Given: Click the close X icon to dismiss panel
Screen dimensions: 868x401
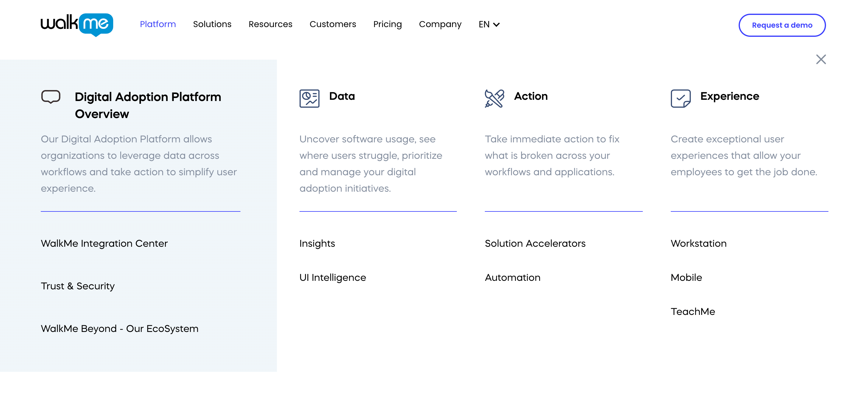Looking at the screenshot, I should pyautogui.click(x=821, y=59).
